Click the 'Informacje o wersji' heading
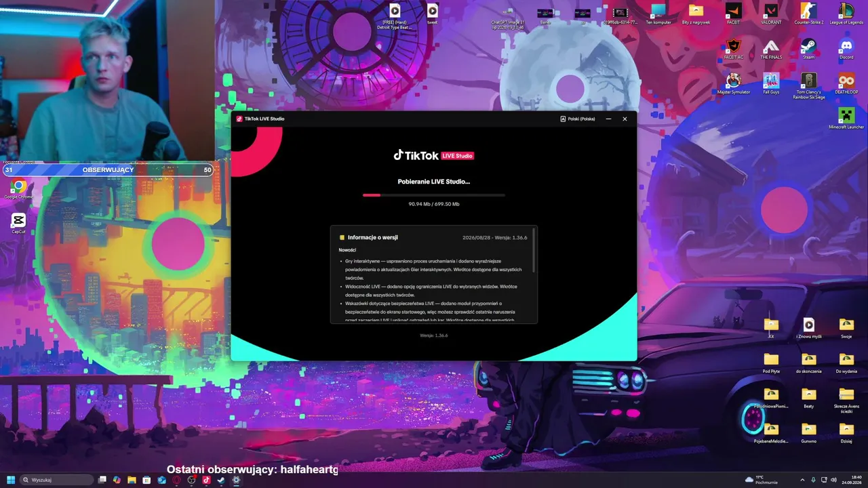Image resolution: width=868 pixels, height=488 pixels. (x=373, y=237)
